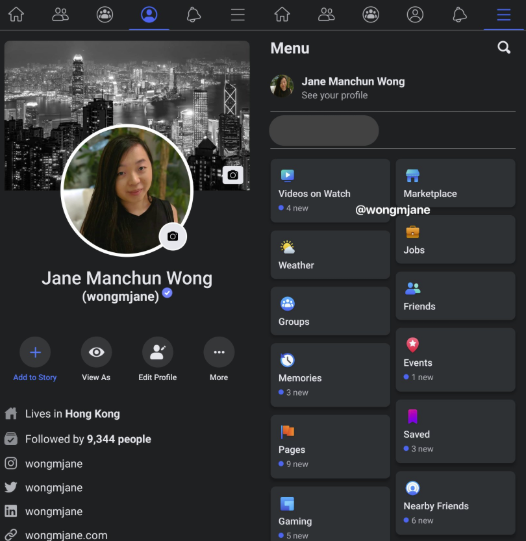Viewport: 526px width, 541px height.
Task: Open Notifications bell in left screen
Action: [x=193, y=15]
